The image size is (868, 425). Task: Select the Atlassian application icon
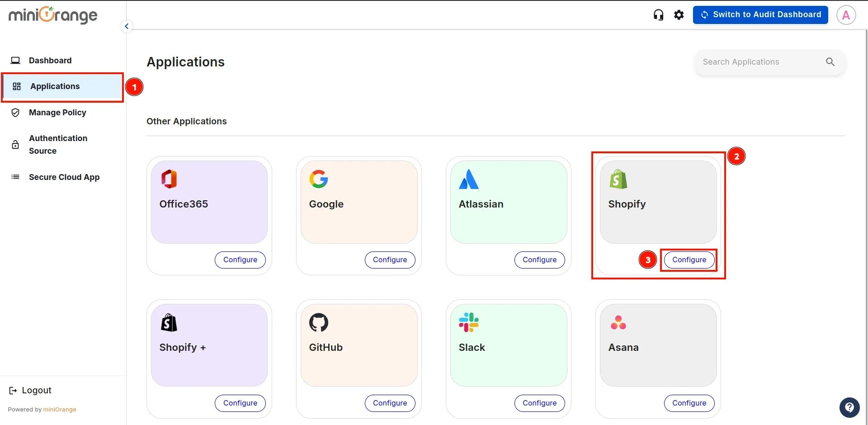click(468, 179)
